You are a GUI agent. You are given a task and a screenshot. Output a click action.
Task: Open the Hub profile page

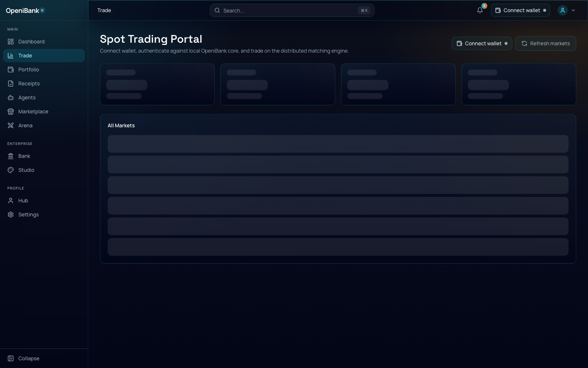(x=23, y=200)
